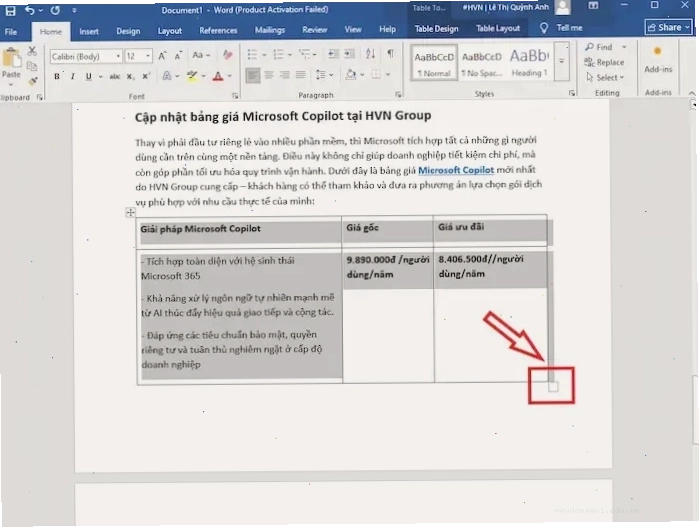Expand the Styles gallery more arrow
The image size is (699, 527).
[x=562, y=62]
